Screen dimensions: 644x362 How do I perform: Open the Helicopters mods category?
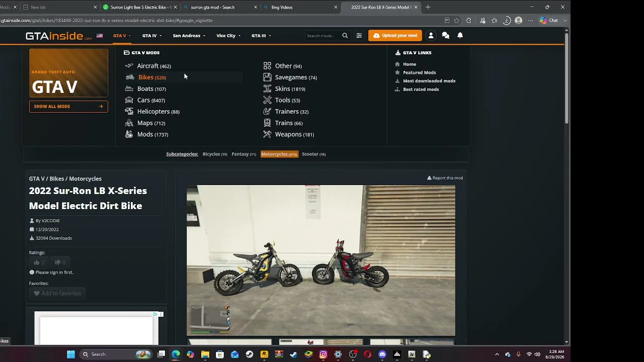158,112
